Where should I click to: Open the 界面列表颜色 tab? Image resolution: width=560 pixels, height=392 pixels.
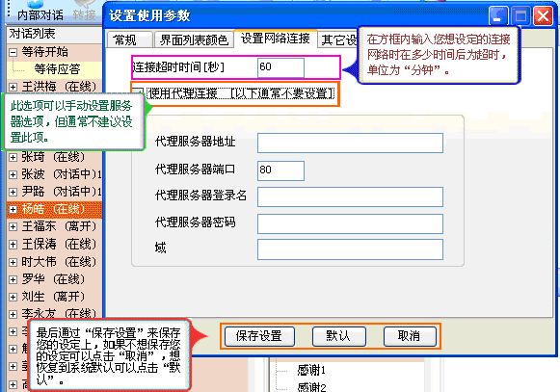(x=194, y=39)
